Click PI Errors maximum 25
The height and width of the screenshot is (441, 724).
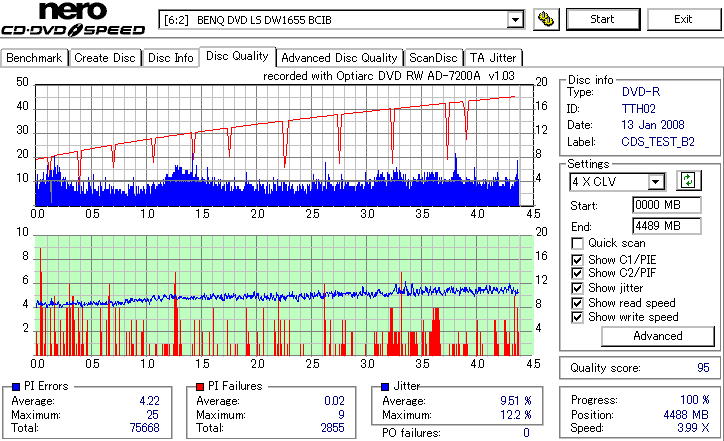tap(153, 415)
